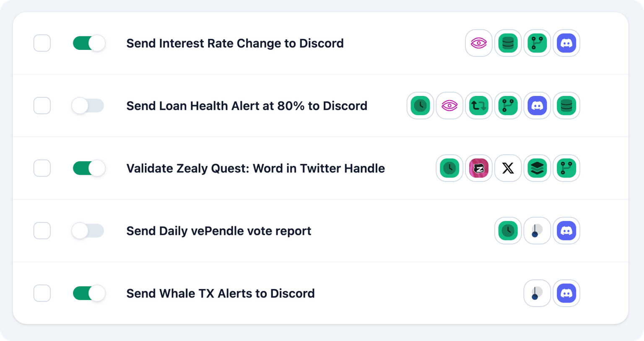This screenshot has height=341, width=644.
Task: Check the box for Validate Zealy Quest
Action: (42, 168)
